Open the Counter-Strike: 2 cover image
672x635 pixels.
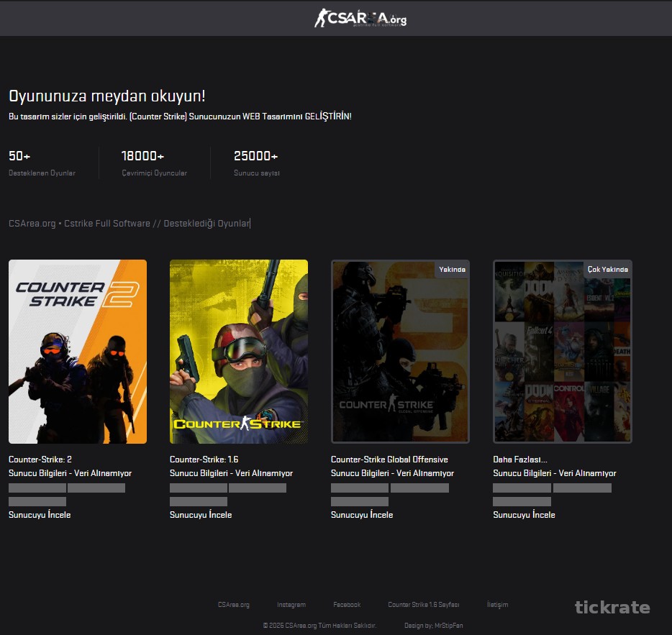point(77,351)
